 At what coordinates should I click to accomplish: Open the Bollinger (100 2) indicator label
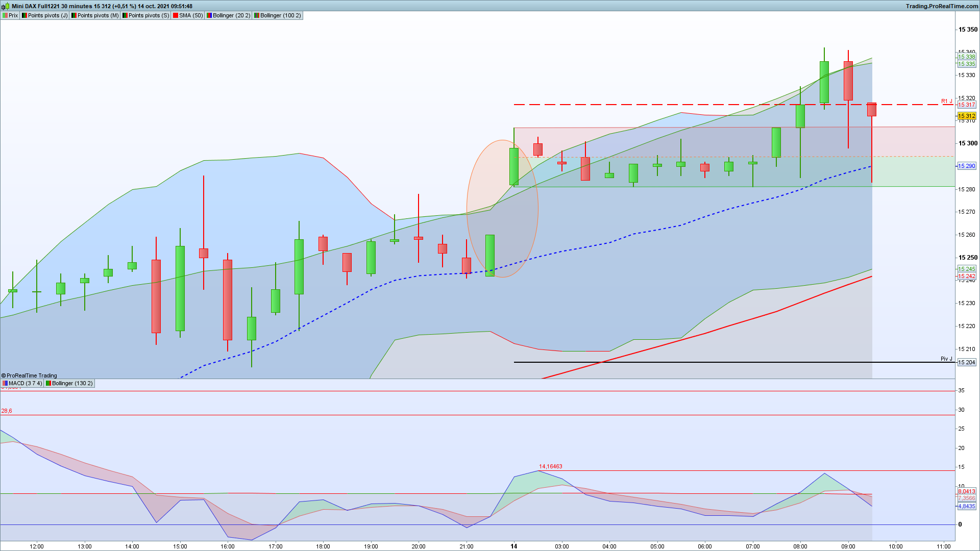pyautogui.click(x=280, y=15)
